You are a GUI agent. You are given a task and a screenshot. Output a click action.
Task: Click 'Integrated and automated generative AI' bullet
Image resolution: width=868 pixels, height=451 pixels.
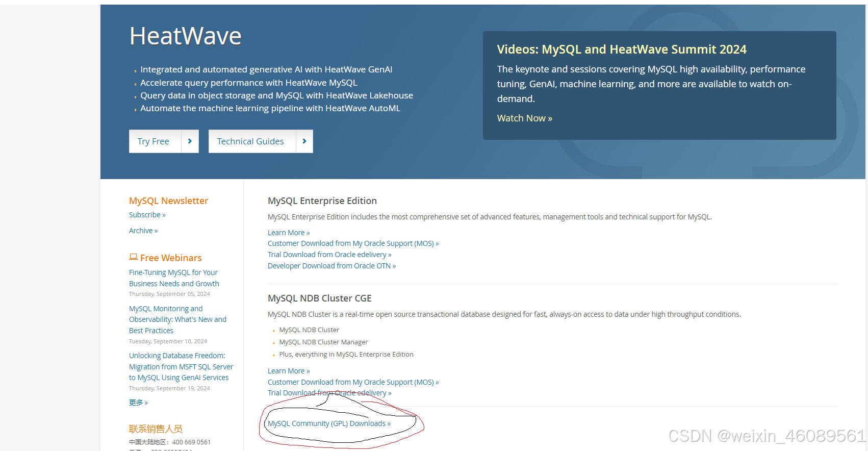click(266, 69)
